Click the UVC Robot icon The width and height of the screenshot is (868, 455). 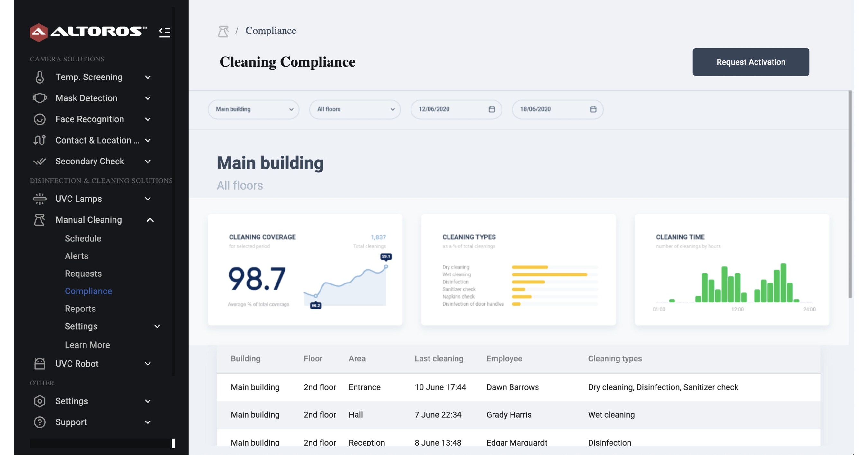click(x=40, y=364)
